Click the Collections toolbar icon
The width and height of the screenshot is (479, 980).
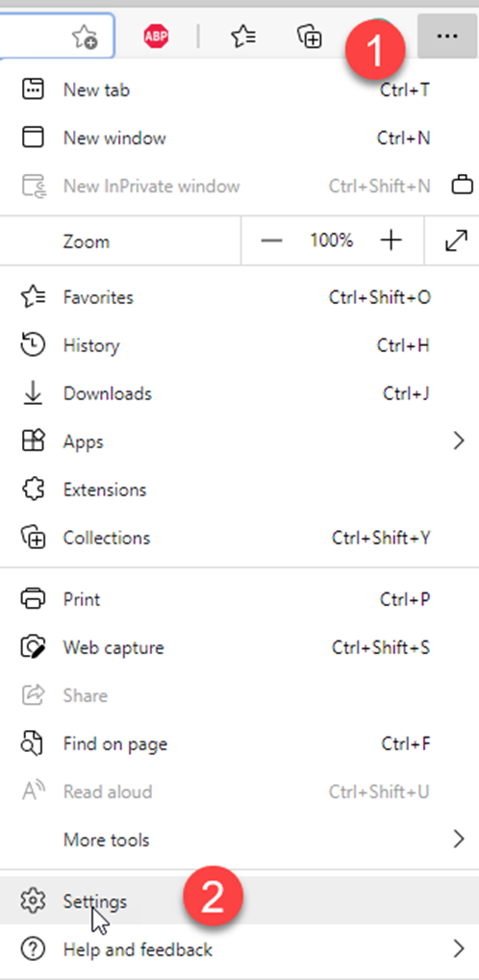pyautogui.click(x=309, y=37)
